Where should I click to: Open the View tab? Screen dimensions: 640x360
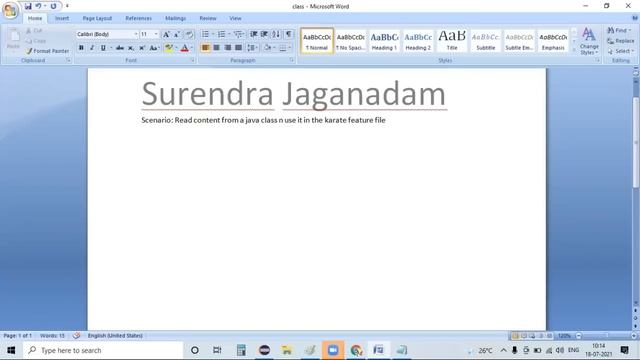[x=235, y=18]
